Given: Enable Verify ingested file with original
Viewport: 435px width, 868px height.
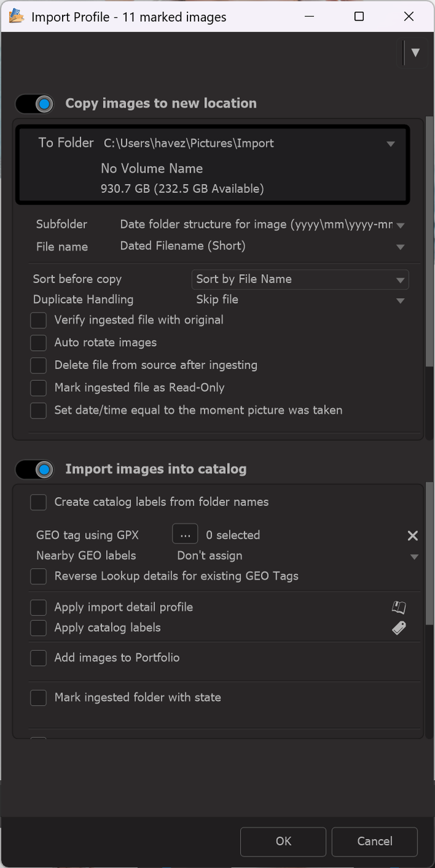Looking at the screenshot, I should (38, 321).
